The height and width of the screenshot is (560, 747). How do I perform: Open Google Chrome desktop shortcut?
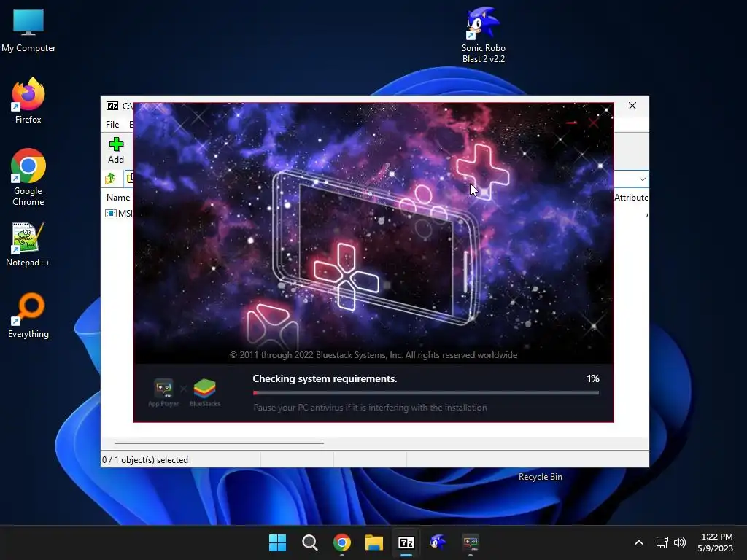[28, 177]
